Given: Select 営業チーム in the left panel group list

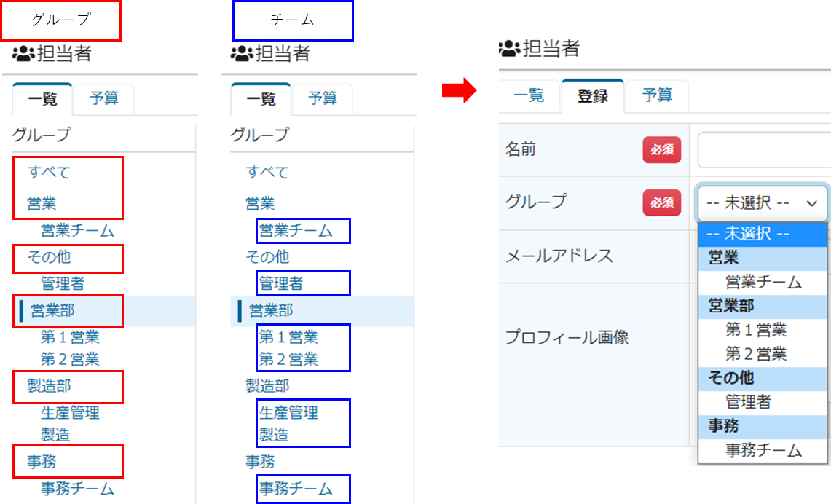Looking at the screenshot, I should (x=77, y=231).
